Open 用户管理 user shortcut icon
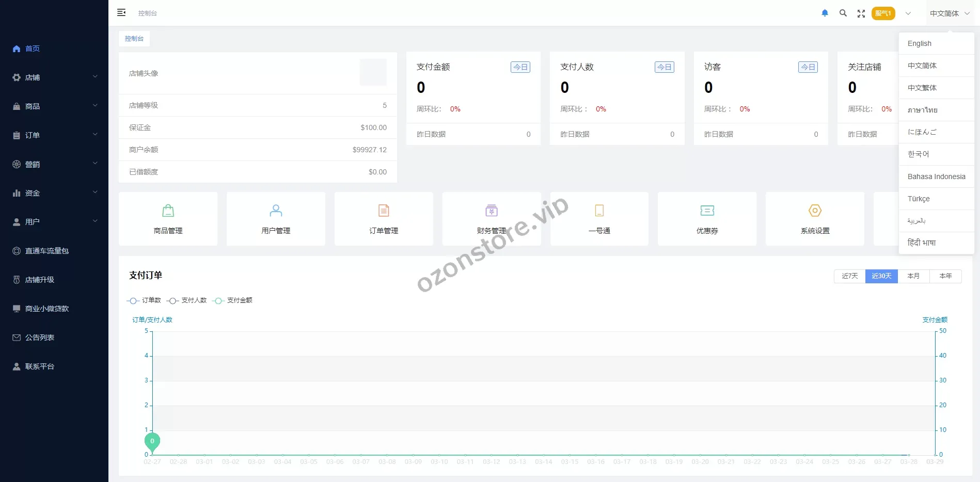The height and width of the screenshot is (482, 980). tap(276, 211)
